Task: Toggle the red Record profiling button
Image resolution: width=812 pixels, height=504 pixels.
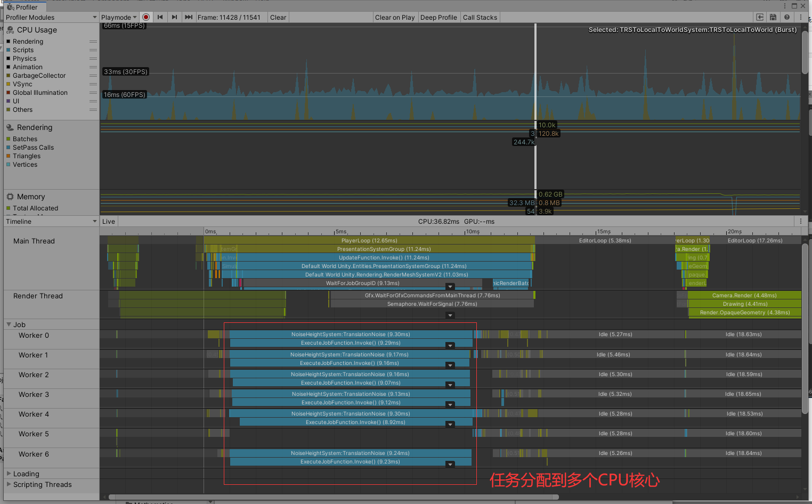Action: pyautogui.click(x=146, y=18)
